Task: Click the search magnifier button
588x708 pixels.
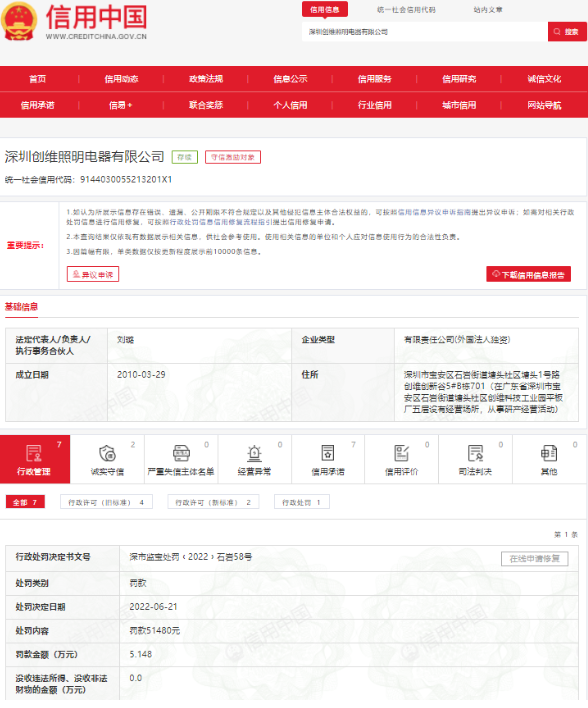Action: [567, 32]
